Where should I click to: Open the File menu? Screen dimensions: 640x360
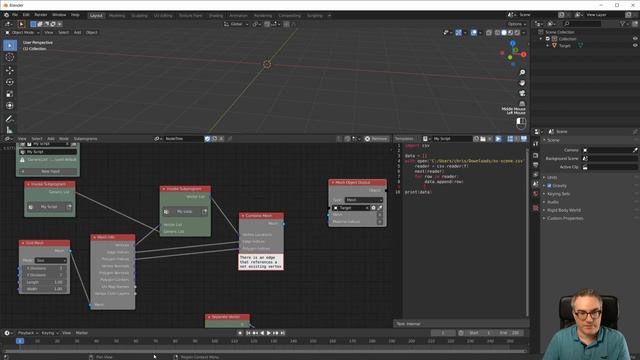[15, 15]
